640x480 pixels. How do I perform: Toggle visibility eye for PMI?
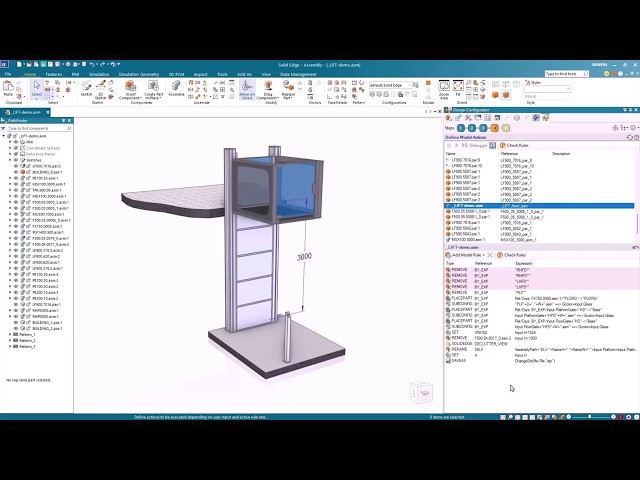(x=17, y=142)
